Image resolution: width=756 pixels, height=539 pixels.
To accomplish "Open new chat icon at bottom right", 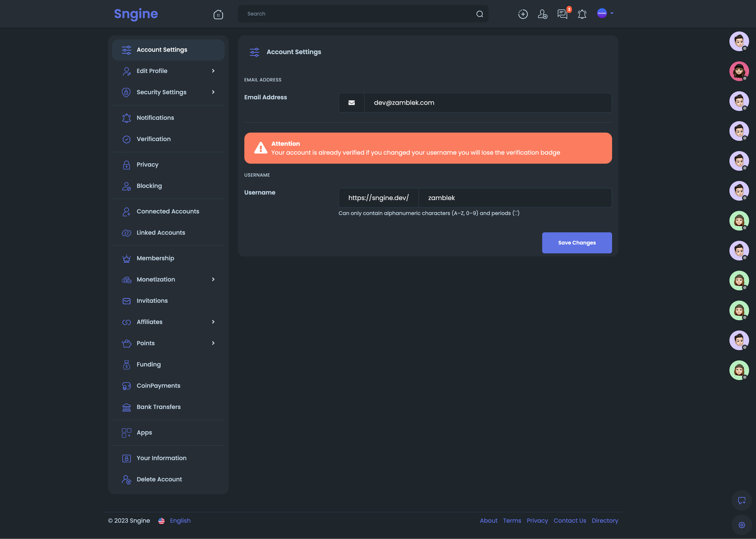I will [741, 500].
